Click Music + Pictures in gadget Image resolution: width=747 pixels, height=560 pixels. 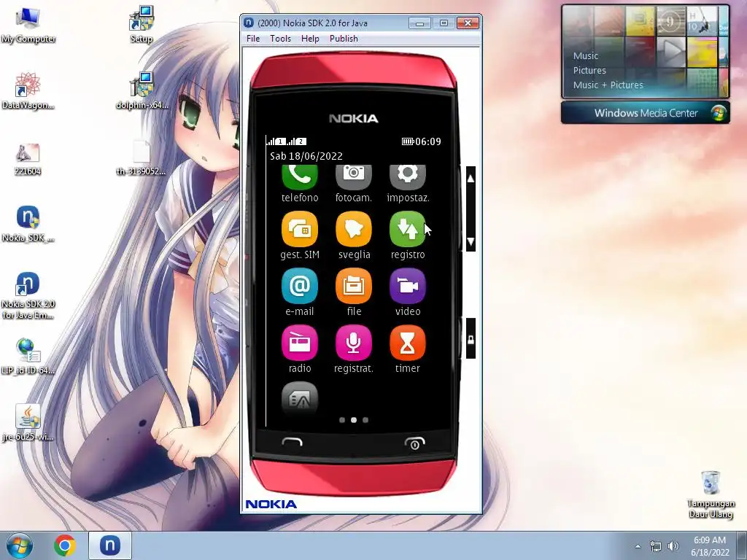pyautogui.click(x=608, y=85)
